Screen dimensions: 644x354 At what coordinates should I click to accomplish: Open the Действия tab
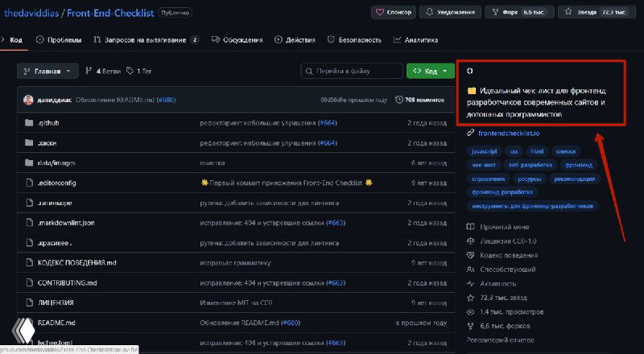pyautogui.click(x=295, y=40)
